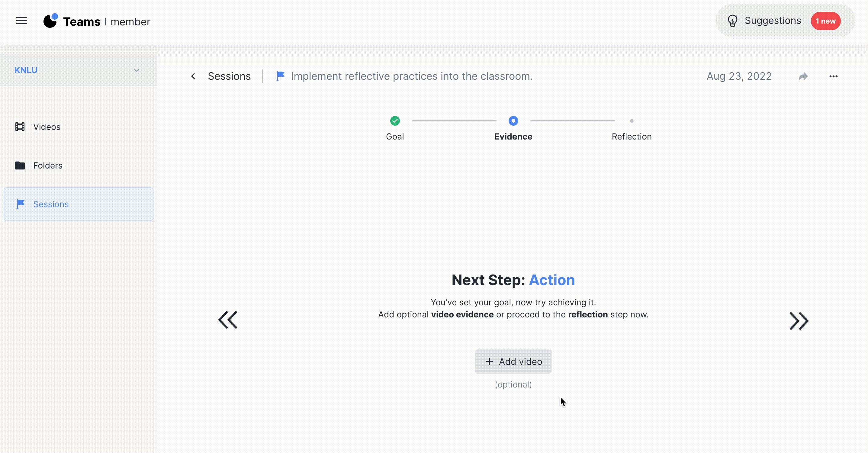Go to previous step with double-left chevrons
The height and width of the screenshot is (453, 868).
click(228, 320)
